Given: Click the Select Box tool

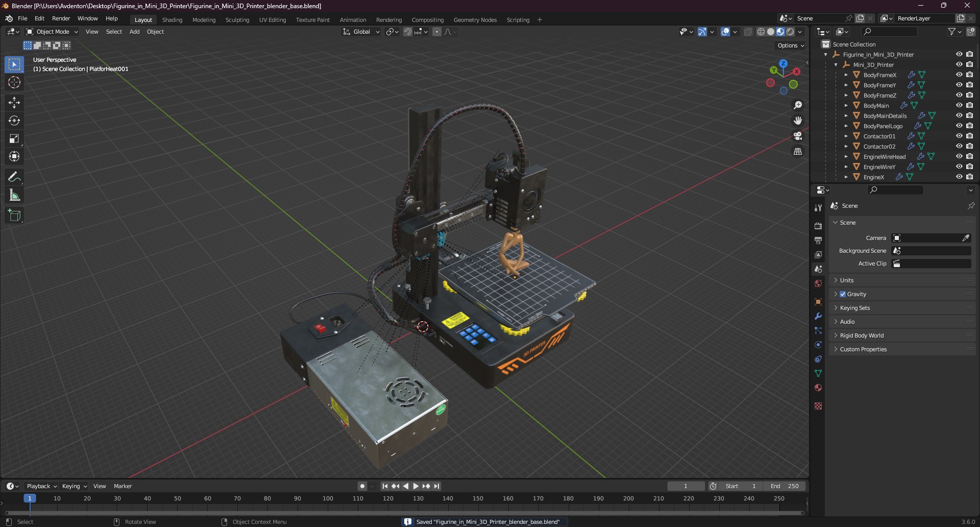Looking at the screenshot, I should pos(14,64).
